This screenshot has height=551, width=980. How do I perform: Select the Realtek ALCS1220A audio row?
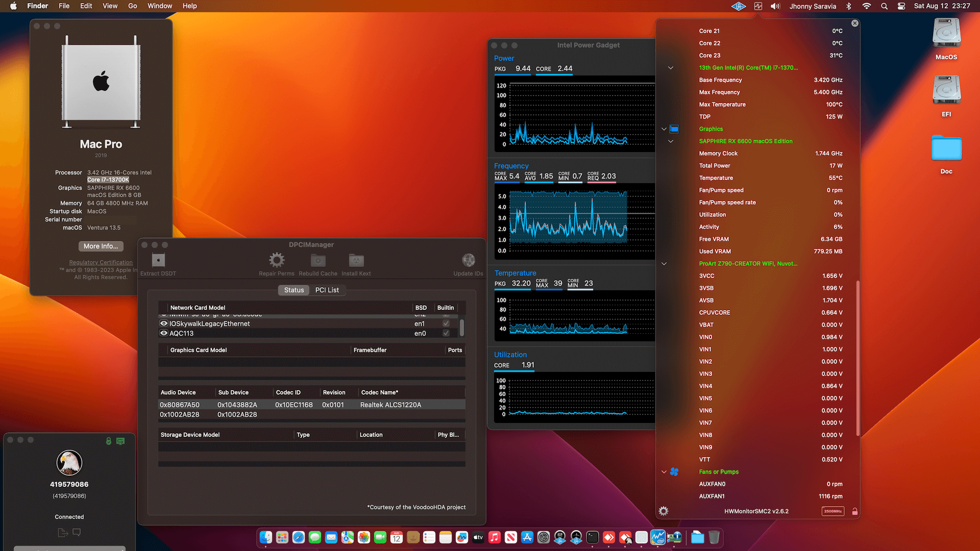tap(312, 405)
